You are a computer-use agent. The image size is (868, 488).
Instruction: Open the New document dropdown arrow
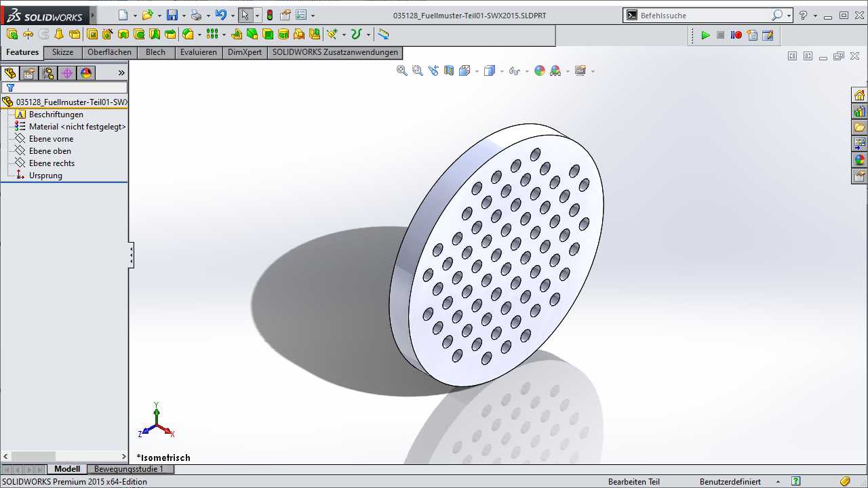coord(135,16)
